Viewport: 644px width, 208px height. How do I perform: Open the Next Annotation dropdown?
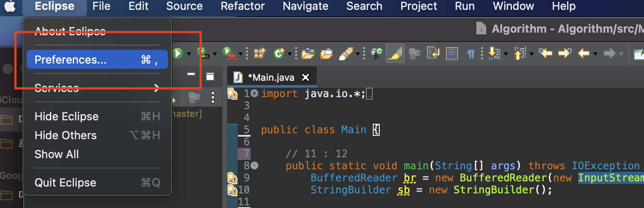pyautogui.click(x=505, y=54)
